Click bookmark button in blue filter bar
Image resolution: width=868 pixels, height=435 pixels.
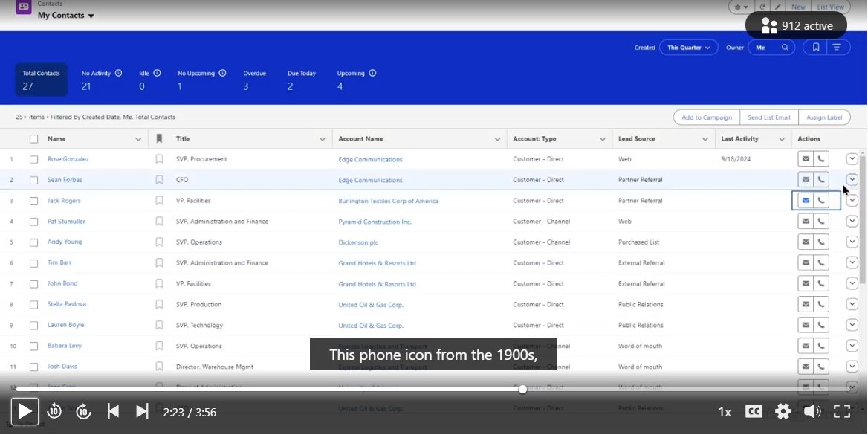(815, 48)
